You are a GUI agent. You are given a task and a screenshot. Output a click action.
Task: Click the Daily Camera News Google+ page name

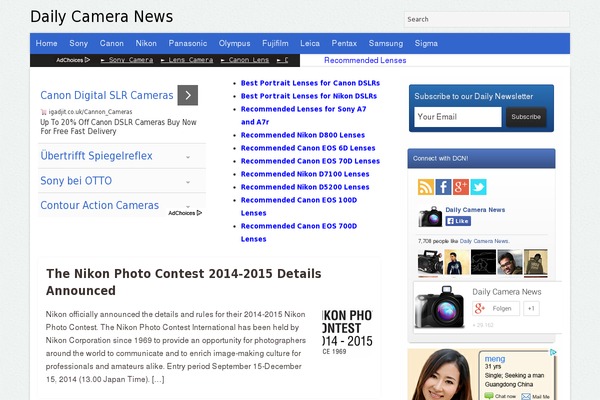(507, 292)
